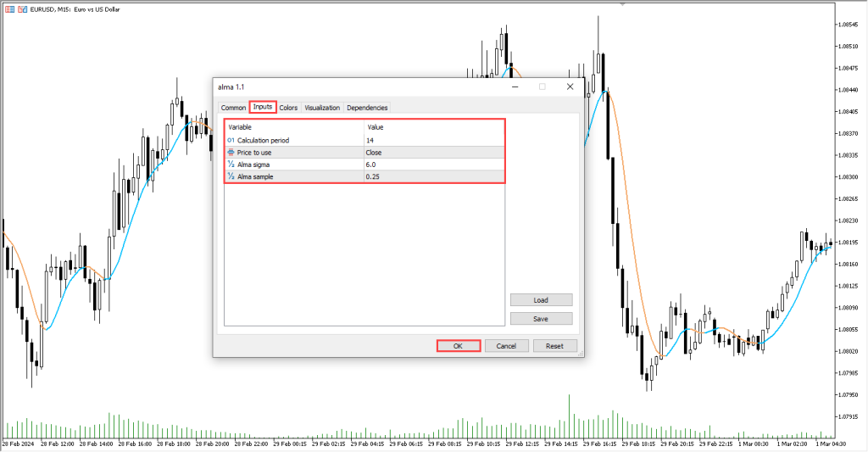Click the fraction icon beside Alma sigma

(x=231, y=165)
